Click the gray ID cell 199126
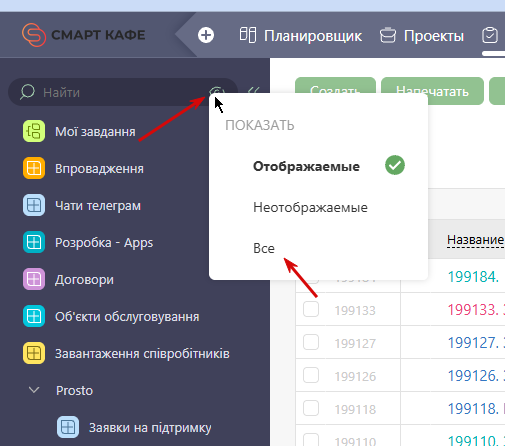 click(x=355, y=377)
